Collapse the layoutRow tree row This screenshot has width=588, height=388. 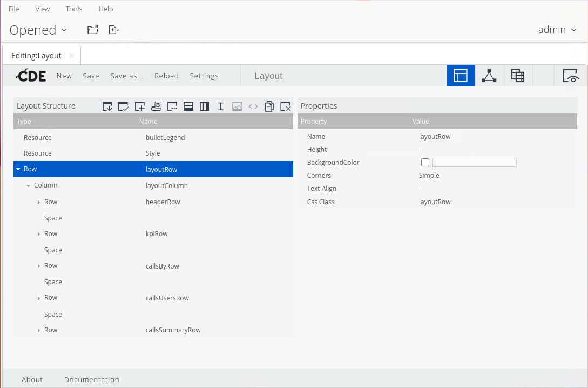[x=18, y=169]
